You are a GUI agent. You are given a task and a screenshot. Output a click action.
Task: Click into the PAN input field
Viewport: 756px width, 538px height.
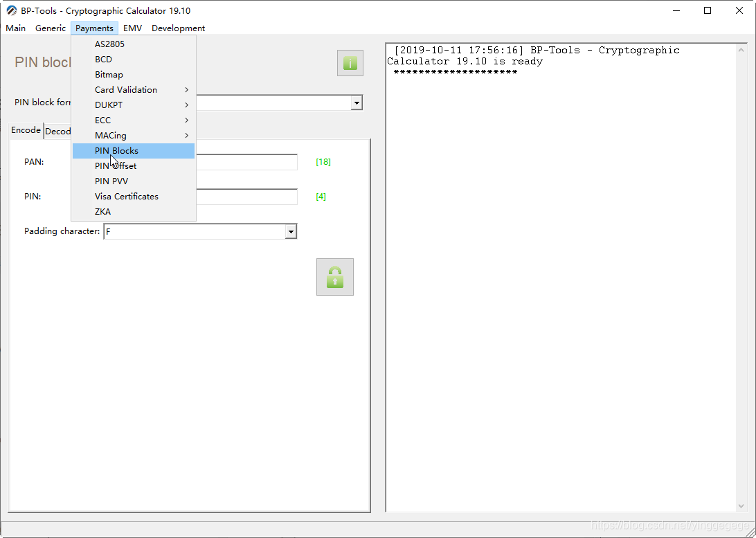coord(247,162)
